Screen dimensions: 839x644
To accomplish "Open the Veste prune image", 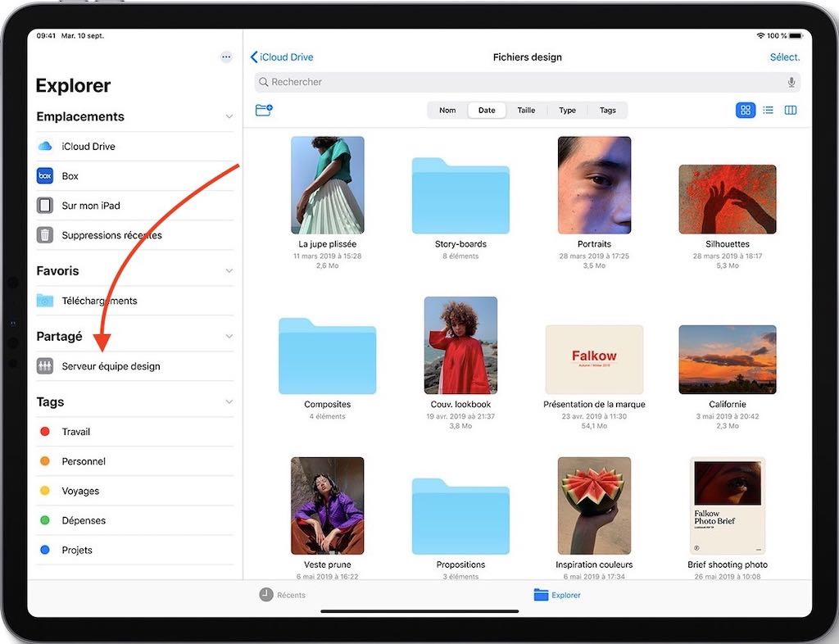I will 328,506.
